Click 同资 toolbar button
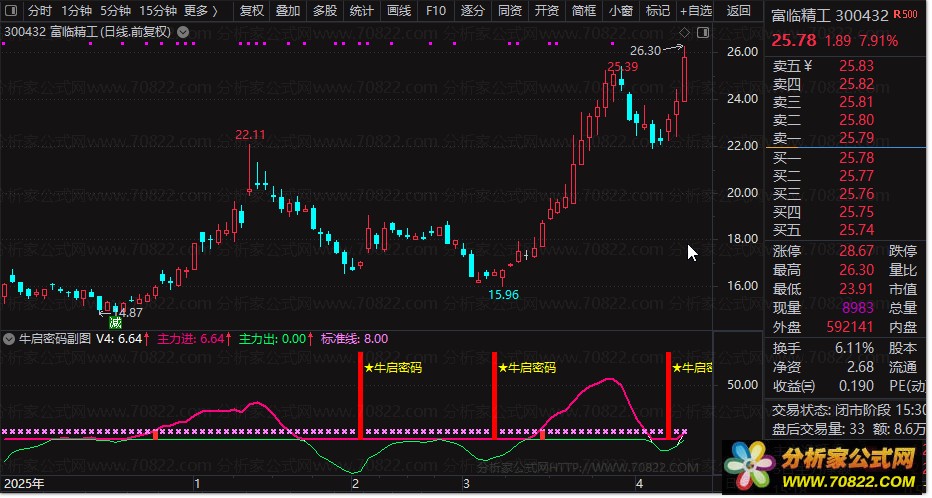The height and width of the screenshot is (498, 932). tap(509, 11)
